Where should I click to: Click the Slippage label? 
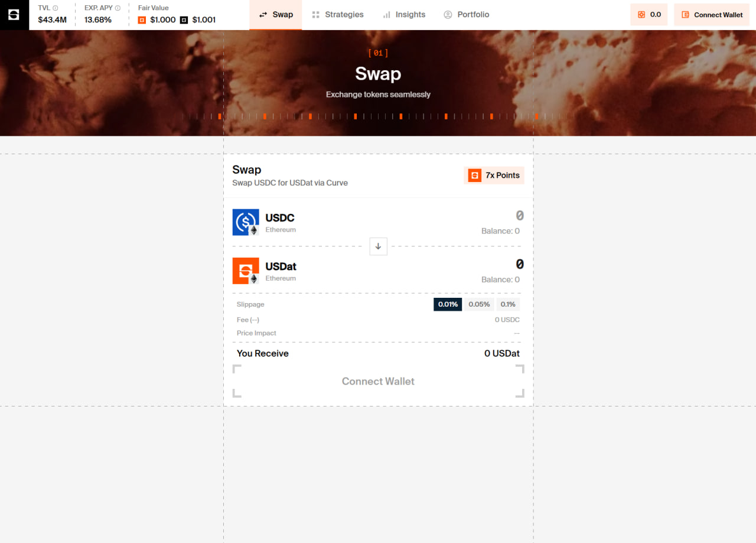click(x=250, y=304)
